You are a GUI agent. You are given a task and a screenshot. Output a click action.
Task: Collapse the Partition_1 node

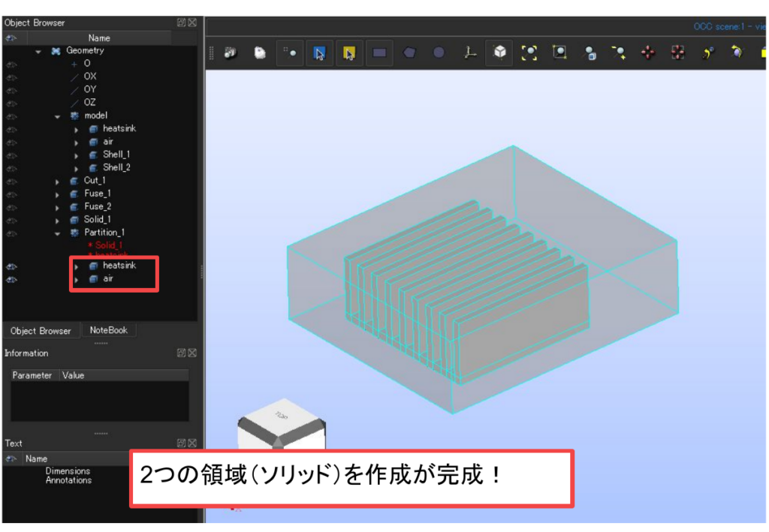pyautogui.click(x=58, y=233)
